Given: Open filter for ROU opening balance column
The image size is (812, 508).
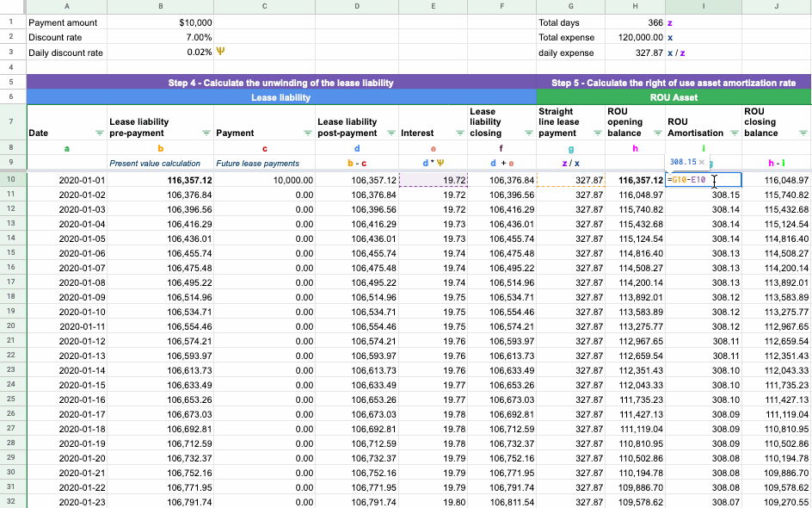Looking at the screenshot, I should [x=658, y=133].
